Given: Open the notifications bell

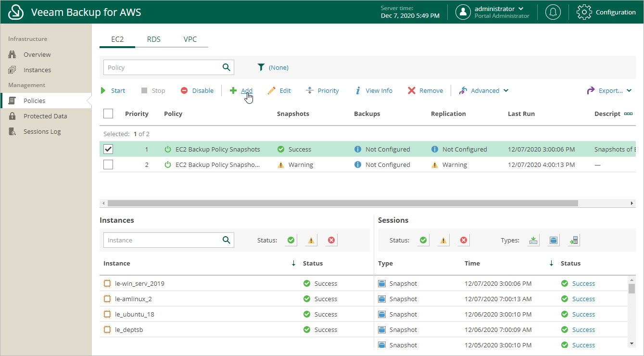Looking at the screenshot, I should coord(553,12).
